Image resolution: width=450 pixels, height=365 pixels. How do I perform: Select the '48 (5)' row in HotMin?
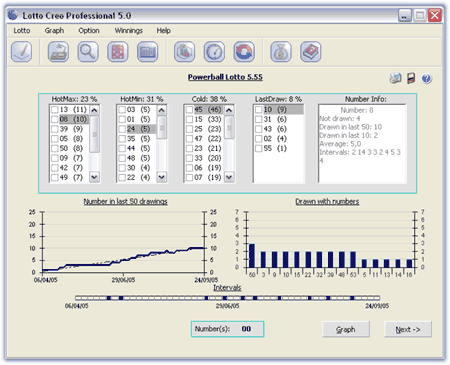click(x=137, y=158)
